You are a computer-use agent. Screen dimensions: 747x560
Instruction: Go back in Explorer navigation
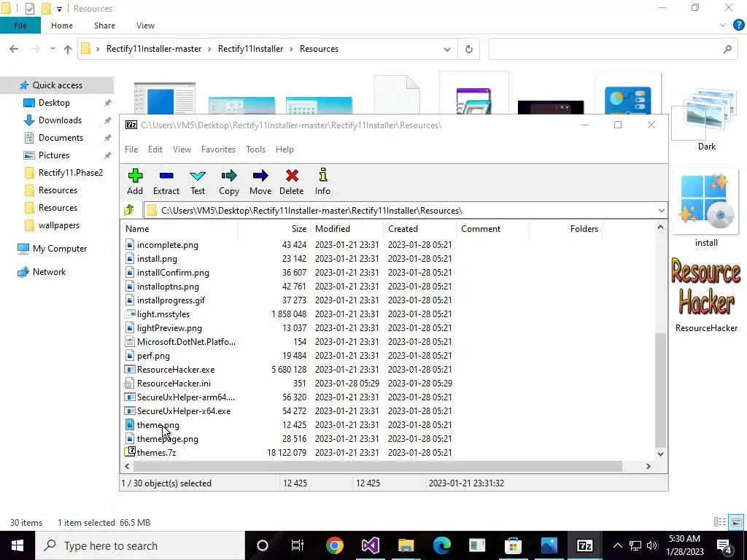[14, 49]
